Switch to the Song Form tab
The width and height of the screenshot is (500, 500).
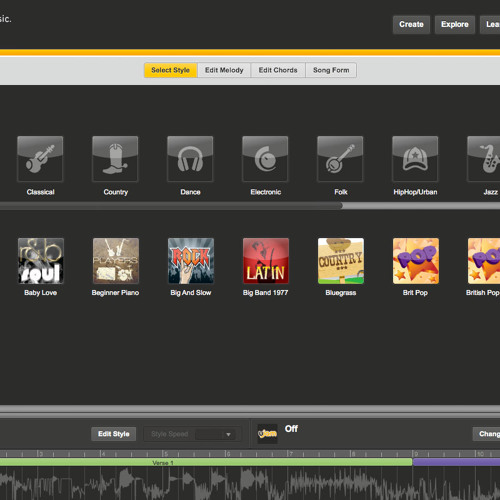331,70
